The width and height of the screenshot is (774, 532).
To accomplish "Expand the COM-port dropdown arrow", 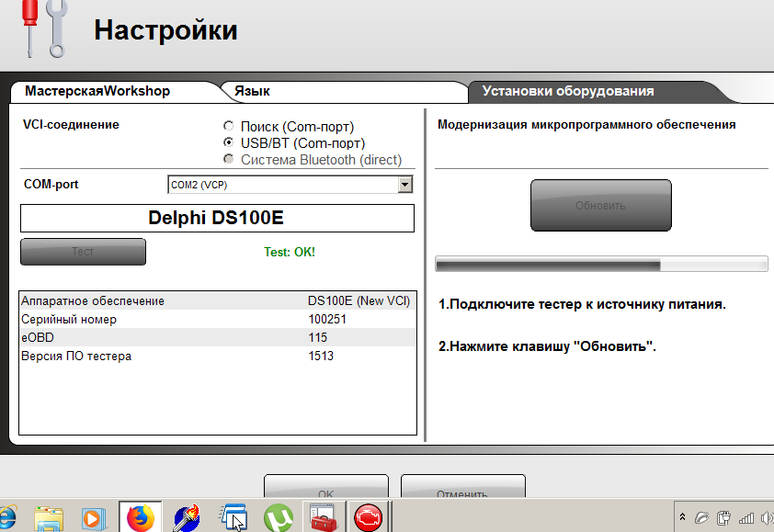I will [x=404, y=185].
